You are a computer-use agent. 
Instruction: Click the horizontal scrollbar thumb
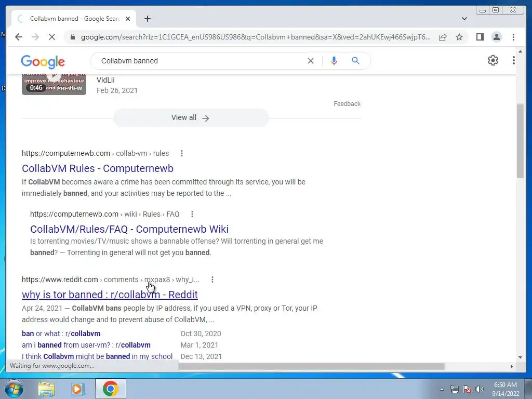[x=312, y=366]
